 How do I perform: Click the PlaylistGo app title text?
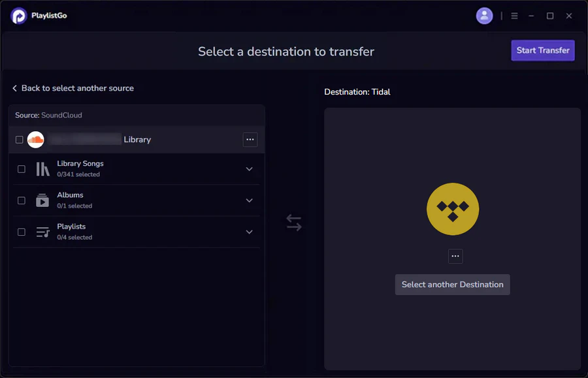49,16
